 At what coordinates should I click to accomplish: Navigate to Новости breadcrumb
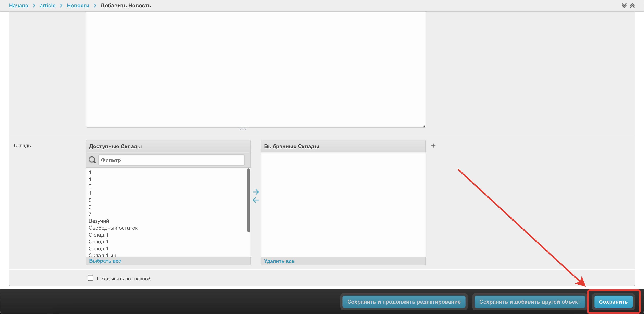tap(78, 6)
